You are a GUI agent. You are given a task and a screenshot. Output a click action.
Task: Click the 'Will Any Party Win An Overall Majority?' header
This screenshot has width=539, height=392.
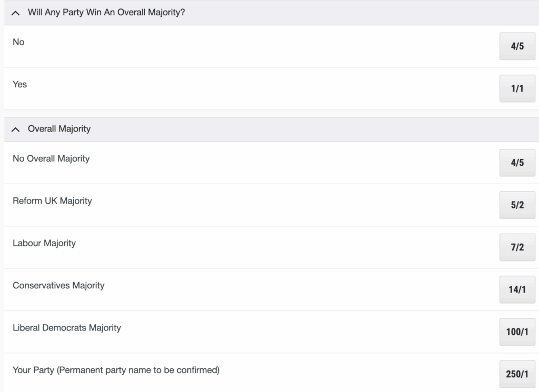[x=106, y=13]
